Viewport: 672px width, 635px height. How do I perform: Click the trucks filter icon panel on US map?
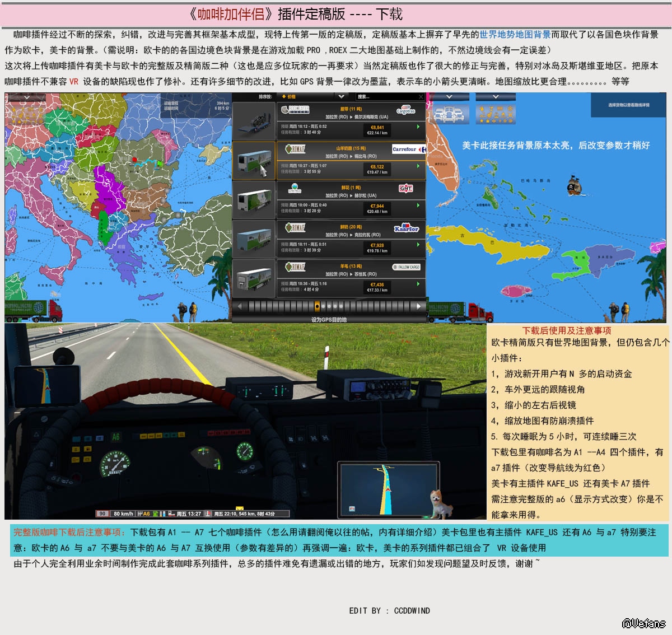point(450,114)
